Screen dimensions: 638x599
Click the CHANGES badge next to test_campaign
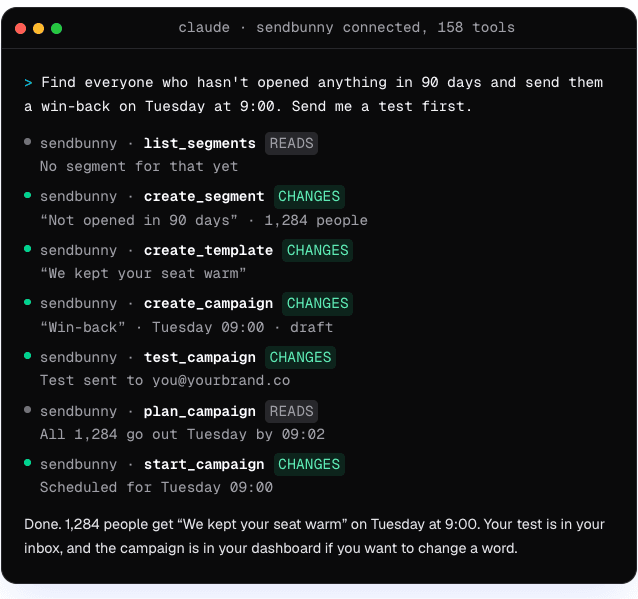tap(300, 357)
